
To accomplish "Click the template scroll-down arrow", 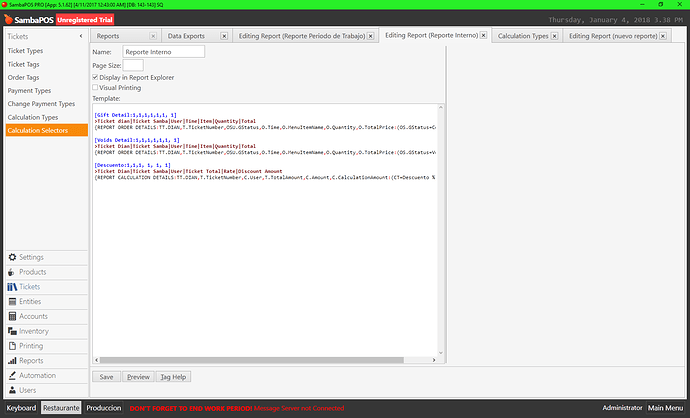I will tap(441, 353).
